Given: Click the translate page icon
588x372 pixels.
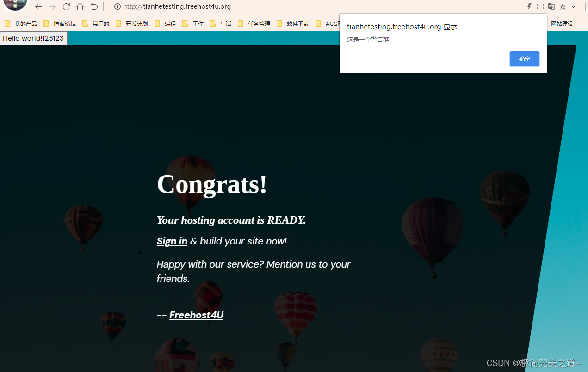Looking at the screenshot, I should tap(551, 6).
